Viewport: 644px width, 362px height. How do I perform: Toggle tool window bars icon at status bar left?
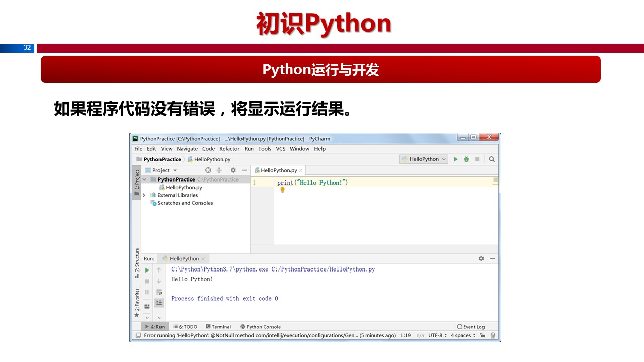click(138, 335)
